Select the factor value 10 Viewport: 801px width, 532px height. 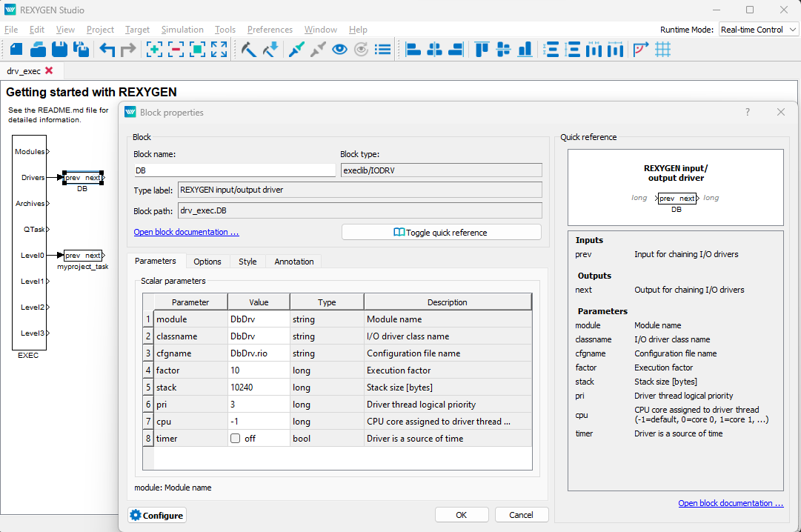[259, 370]
